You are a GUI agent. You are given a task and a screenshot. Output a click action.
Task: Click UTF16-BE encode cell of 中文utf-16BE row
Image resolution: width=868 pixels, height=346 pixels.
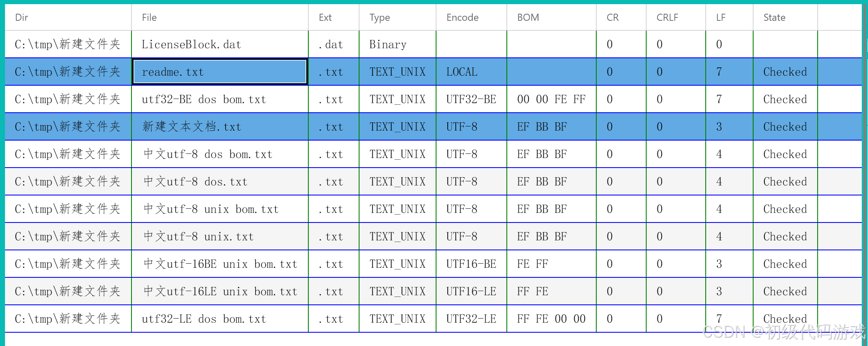471,264
